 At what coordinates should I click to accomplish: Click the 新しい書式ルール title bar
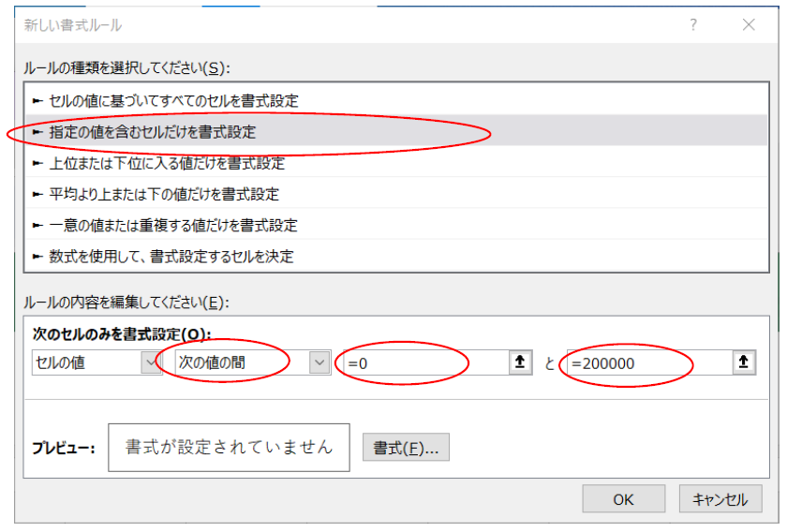coord(281,25)
